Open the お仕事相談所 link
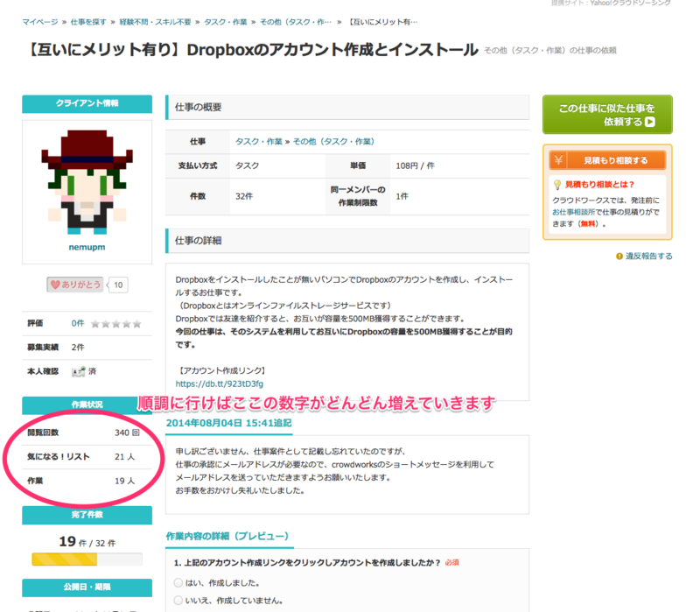 click(574, 212)
